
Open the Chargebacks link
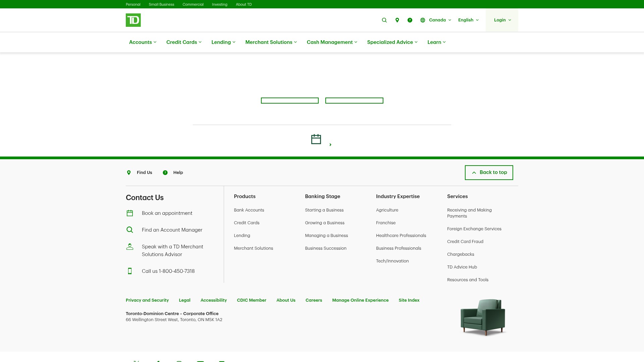click(x=461, y=254)
